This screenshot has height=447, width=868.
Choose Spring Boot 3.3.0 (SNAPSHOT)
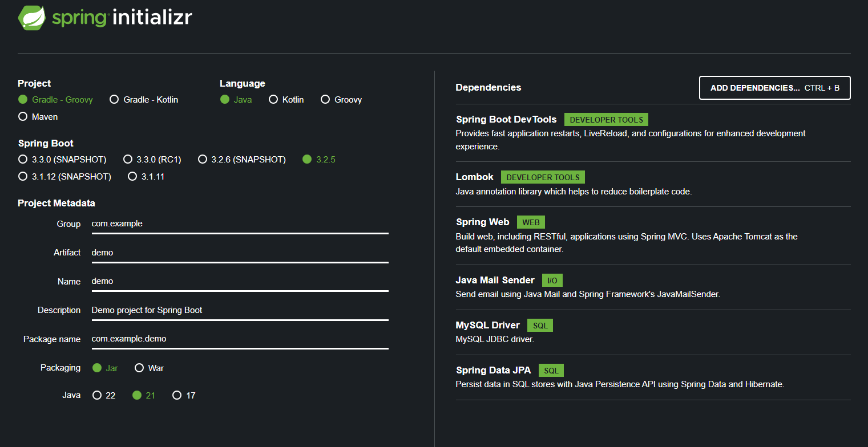click(62, 159)
